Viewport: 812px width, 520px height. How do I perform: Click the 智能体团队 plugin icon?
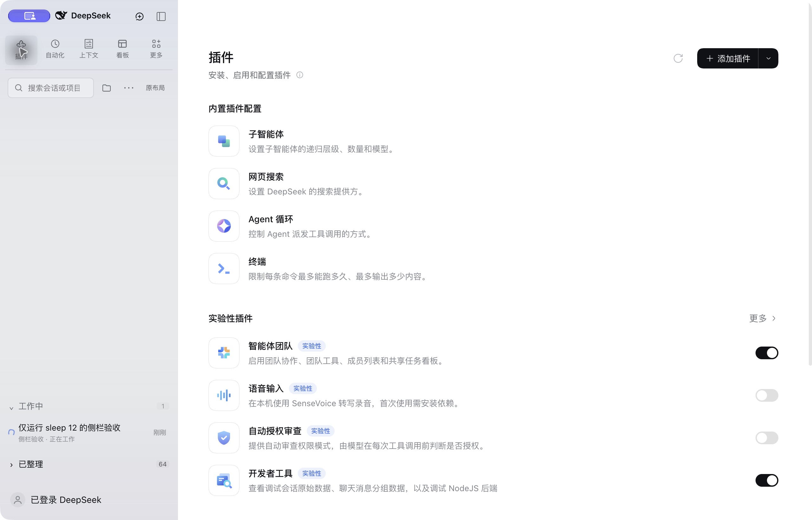[x=224, y=353]
